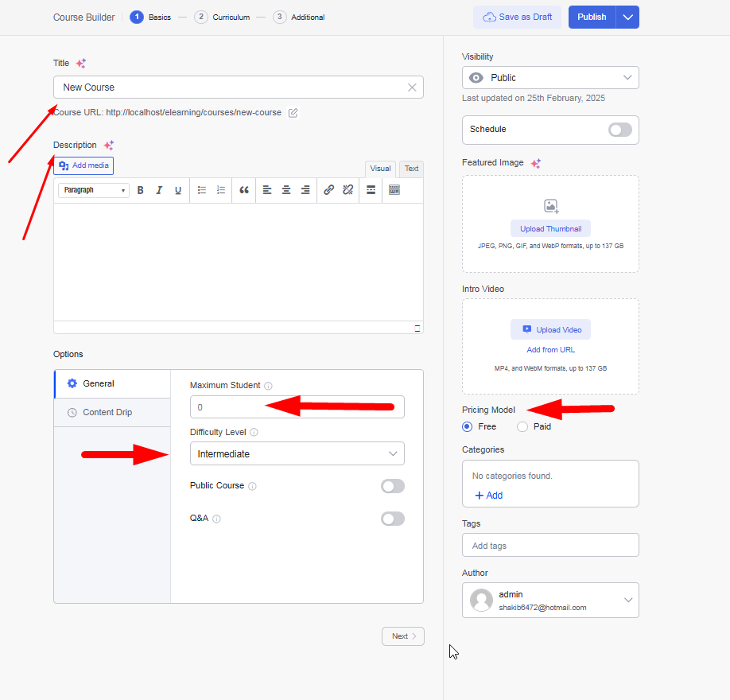Open the Difficulty Level dropdown
Image resolution: width=730 pixels, height=700 pixels.
coord(297,454)
